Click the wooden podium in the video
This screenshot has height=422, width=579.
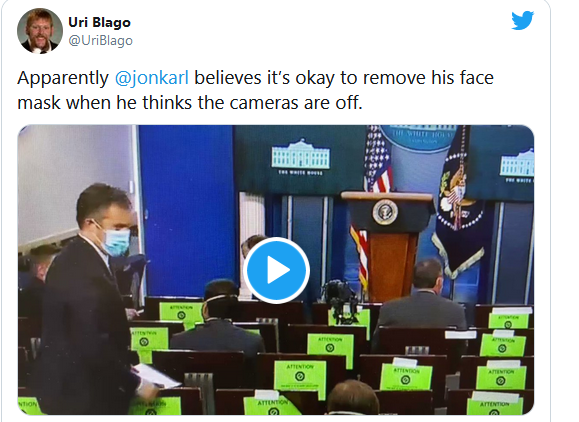(x=388, y=244)
